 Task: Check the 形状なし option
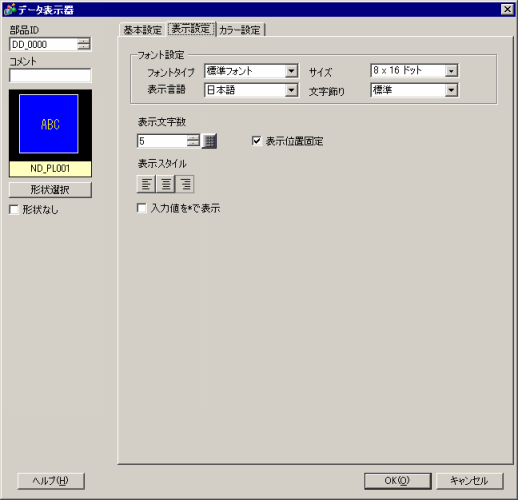tap(14, 210)
